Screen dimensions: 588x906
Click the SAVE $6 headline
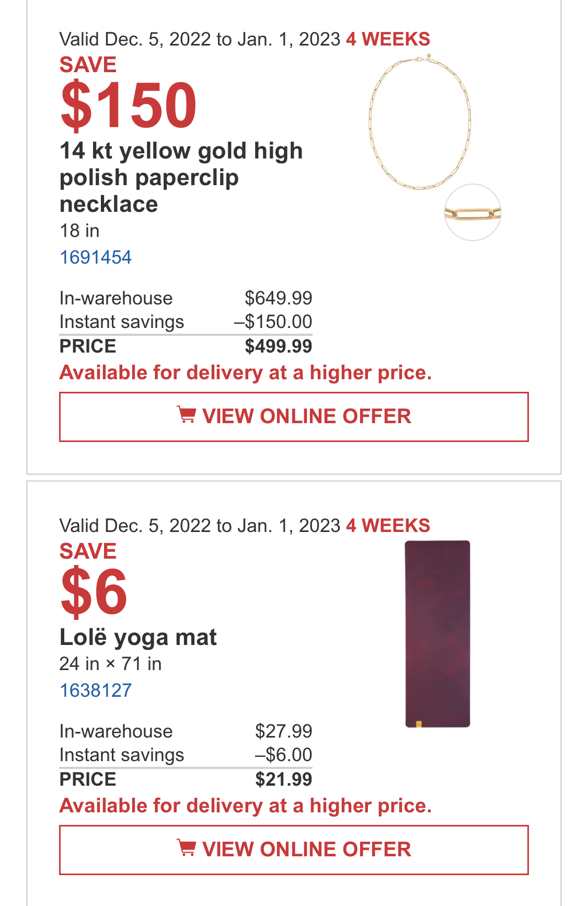(94, 580)
